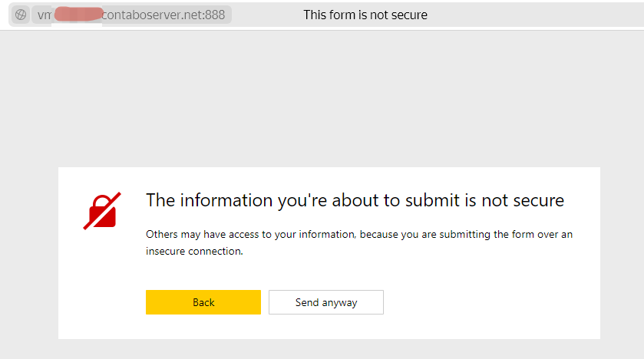Choose the Send anyway button
Viewport: 644px width, 359px height.
pos(326,302)
